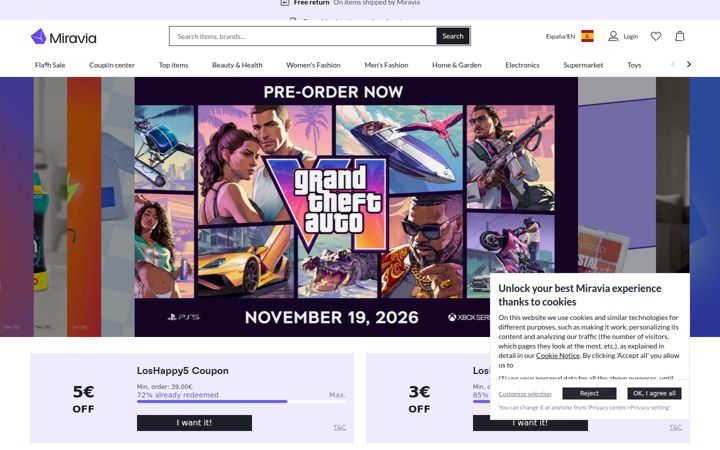Open the Flash Sale category
Image resolution: width=720 pixels, height=450 pixels.
(x=50, y=65)
